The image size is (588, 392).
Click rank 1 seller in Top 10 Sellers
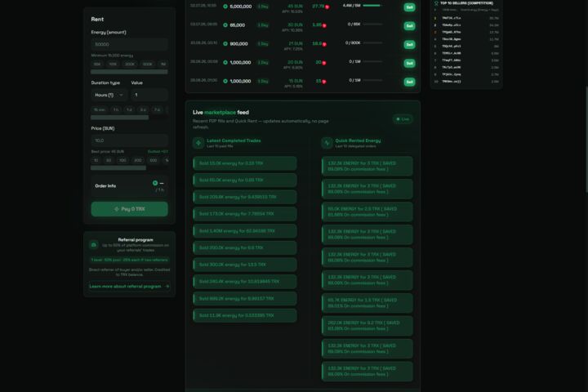coord(467,18)
